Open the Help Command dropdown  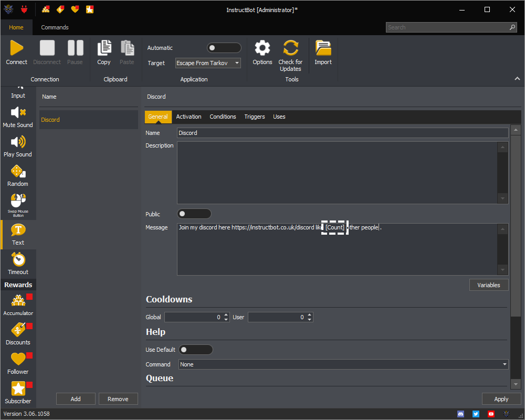(x=343, y=364)
